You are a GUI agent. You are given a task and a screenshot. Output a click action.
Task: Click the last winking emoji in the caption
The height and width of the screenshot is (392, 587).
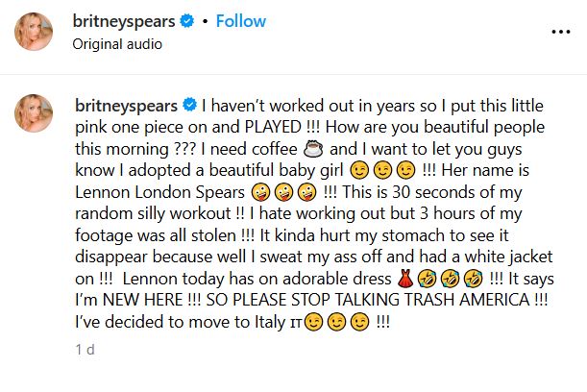pos(357,323)
